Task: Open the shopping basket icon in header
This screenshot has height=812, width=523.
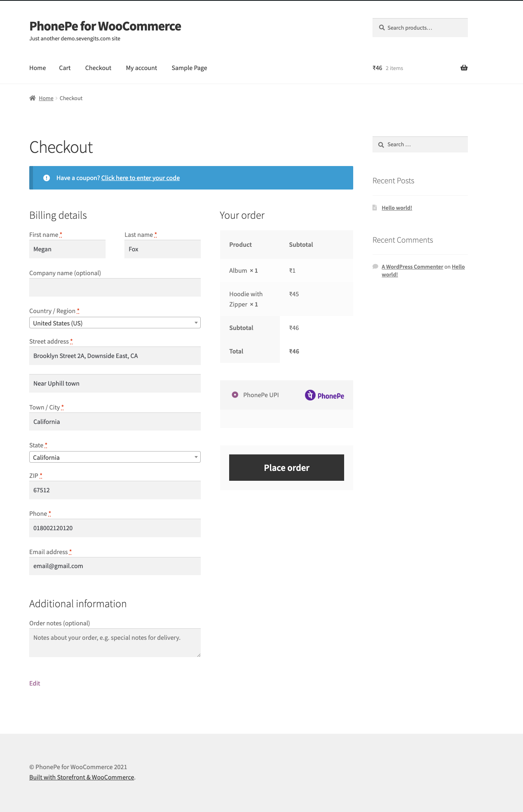Action: (x=464, y=68)
